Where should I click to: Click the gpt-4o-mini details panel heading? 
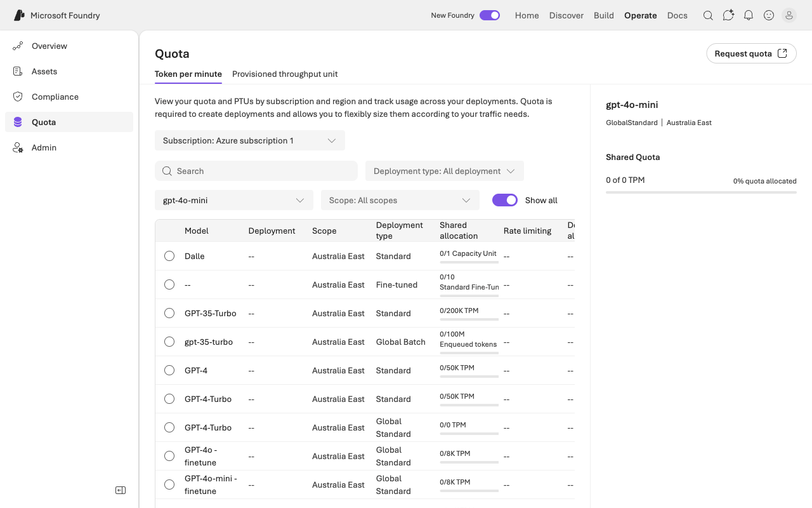[x=632, y=105]
